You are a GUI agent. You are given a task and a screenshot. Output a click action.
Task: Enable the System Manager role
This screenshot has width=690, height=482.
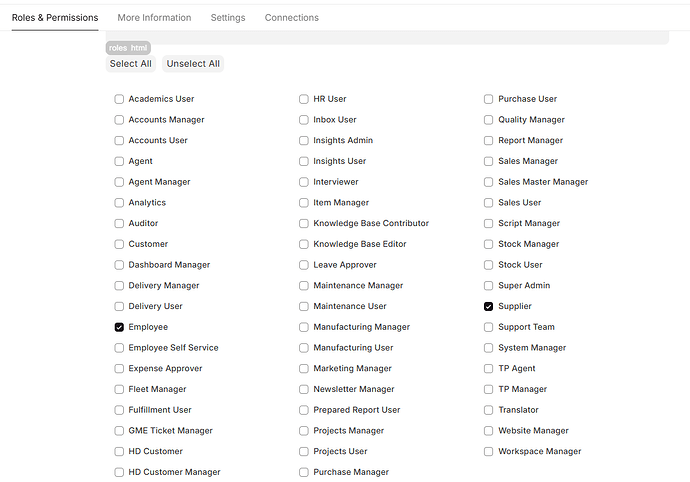[488, 348]
